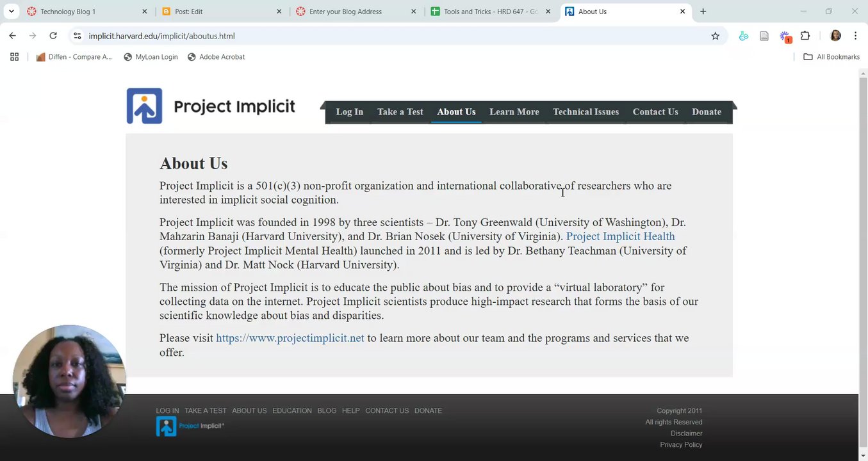Visit the https://www.projectimplicit.net link
868x461 pixels.
pyautogui.click(x=290, y=338)
